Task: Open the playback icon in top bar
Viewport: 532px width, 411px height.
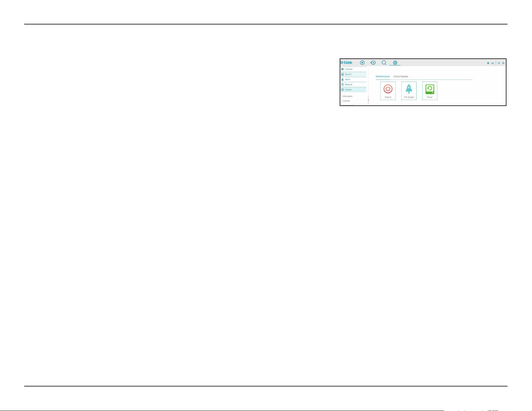Action: (x=373, y=63)
